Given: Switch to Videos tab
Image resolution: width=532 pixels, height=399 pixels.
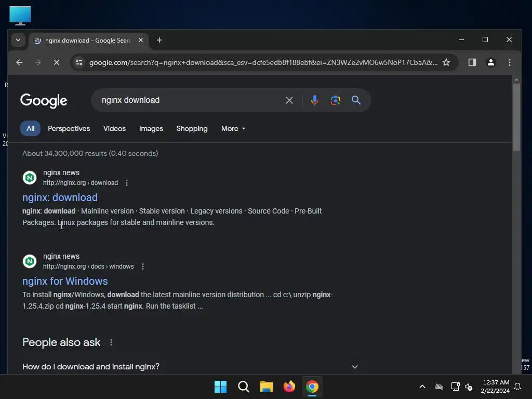Looking at the screenshot, I should (x=114, y=129).
